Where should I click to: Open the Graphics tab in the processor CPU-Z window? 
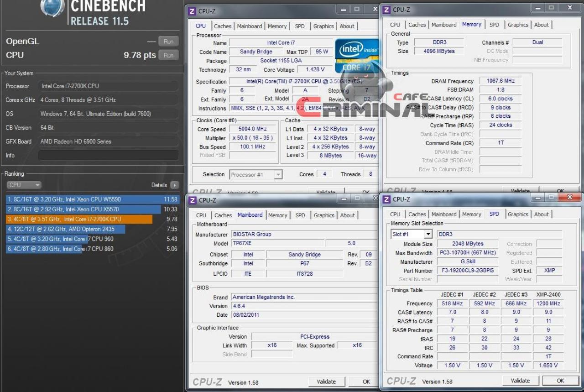323,26
